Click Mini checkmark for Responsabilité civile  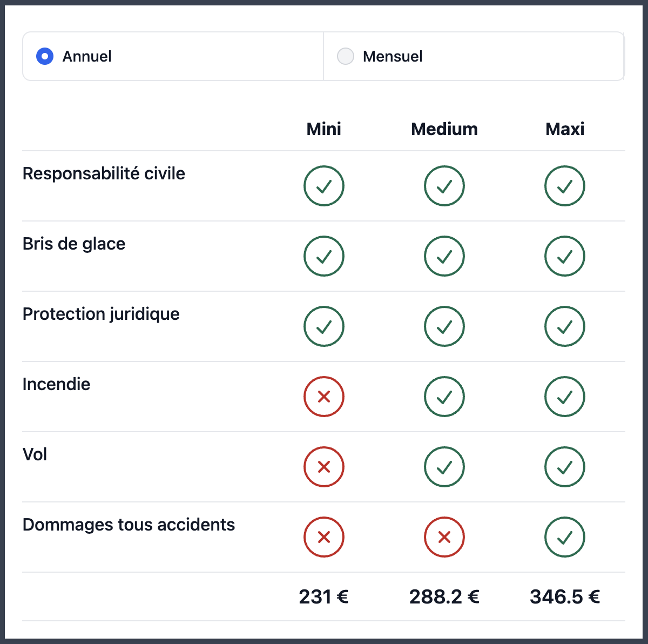324,186
